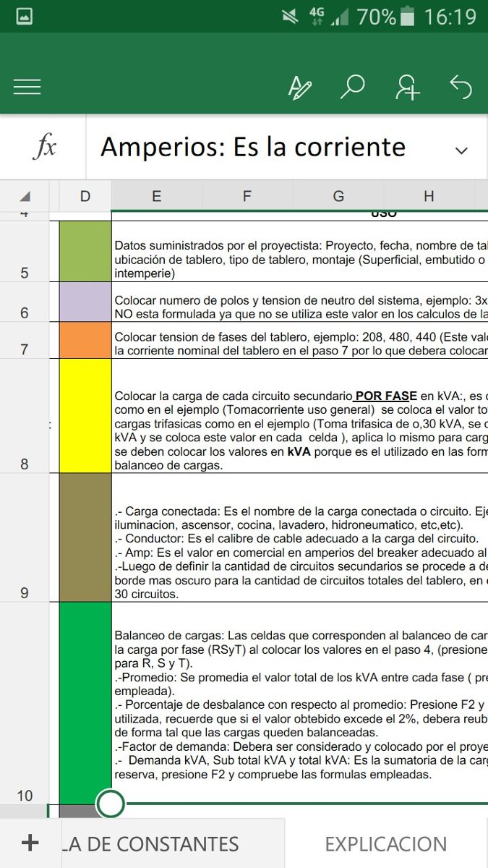The width and height of the screenshot is (488, 868).
Task: Tap the battery indicator in status bar
Action: click(408, 16)
